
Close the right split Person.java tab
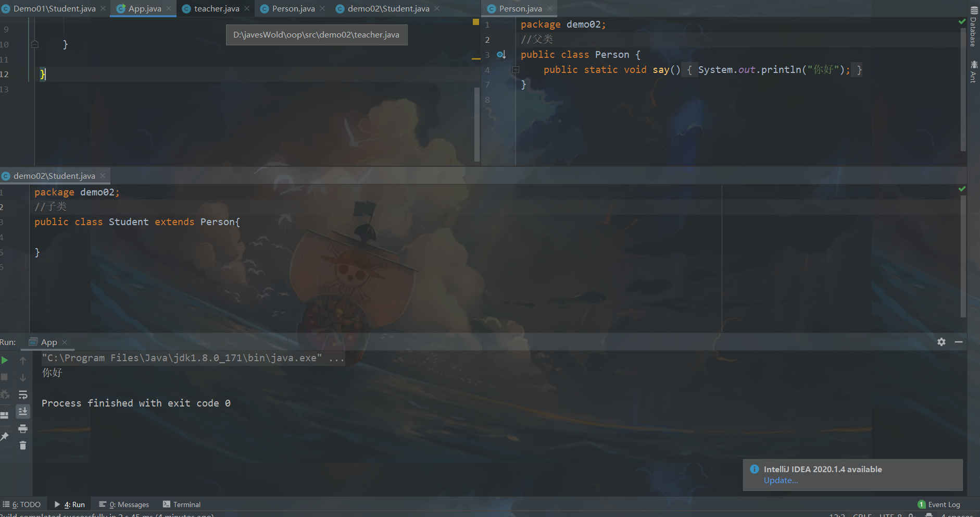[549, 8]
